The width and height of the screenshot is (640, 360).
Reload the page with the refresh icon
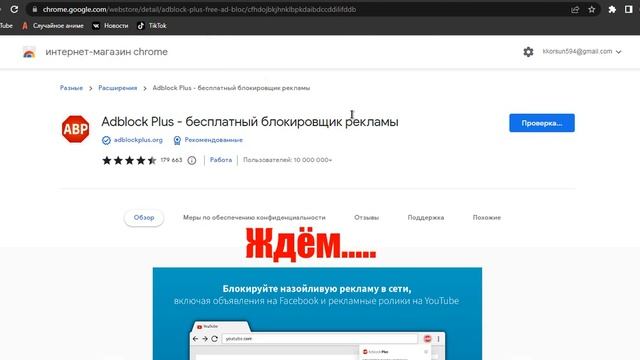pos(14,9)
